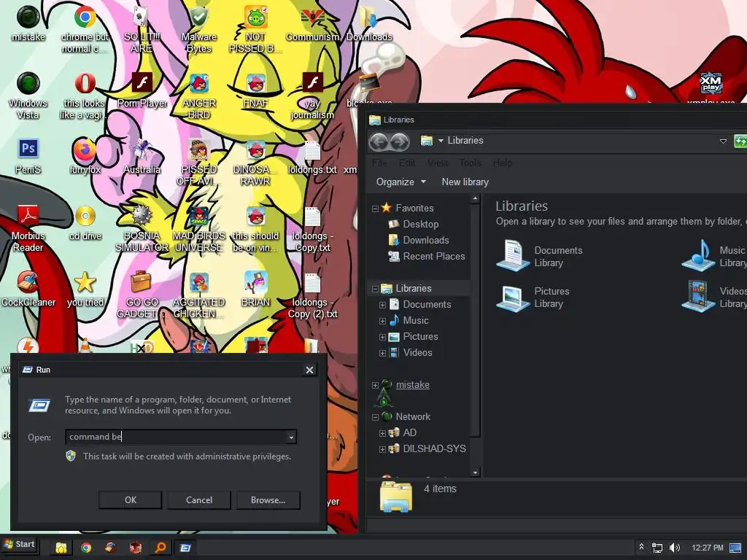
Task: Open the Downloads folder desktop icon
Action: pos(369,24)
